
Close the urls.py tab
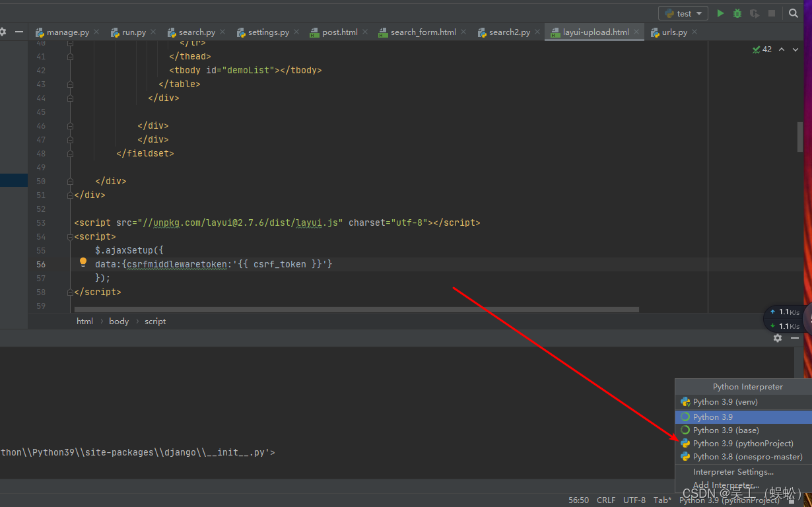pyautogui.click(x=694, y=31)
